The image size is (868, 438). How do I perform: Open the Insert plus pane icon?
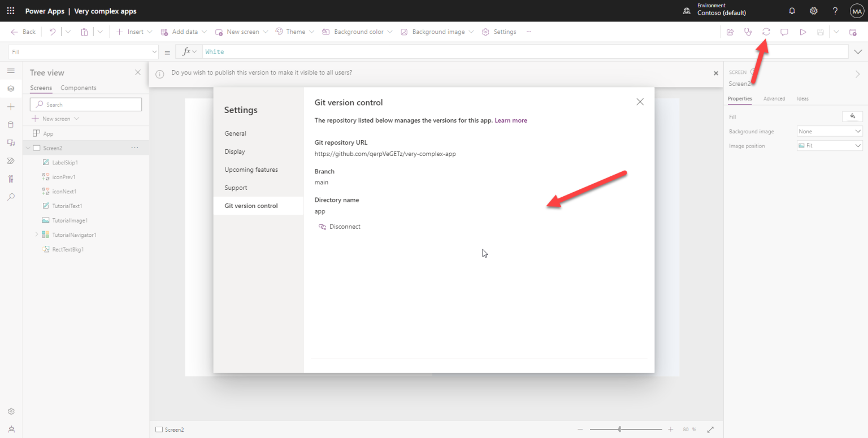11,107
